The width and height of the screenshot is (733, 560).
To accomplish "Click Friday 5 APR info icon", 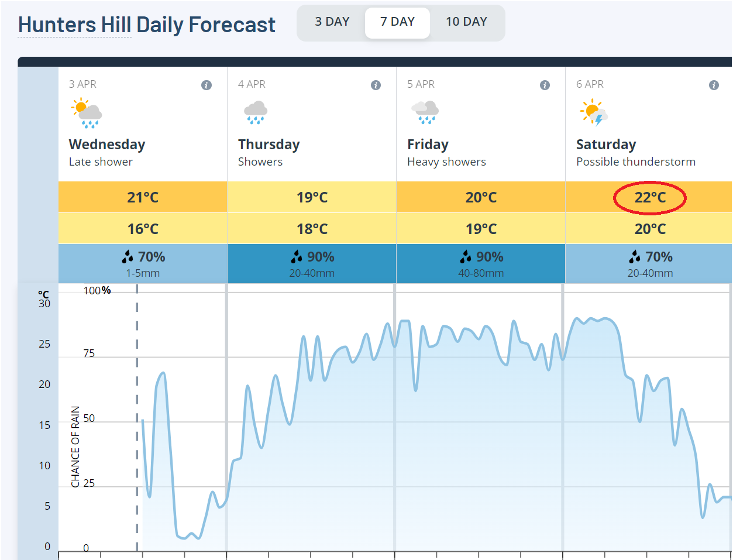I will click(545, 85).
